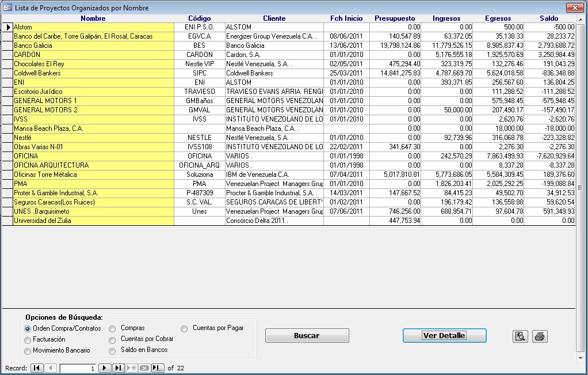This screenshot has height=375, width=588.
Task: Select Banco del Caribe, Torre Galipán project
Action: point(93,36)
